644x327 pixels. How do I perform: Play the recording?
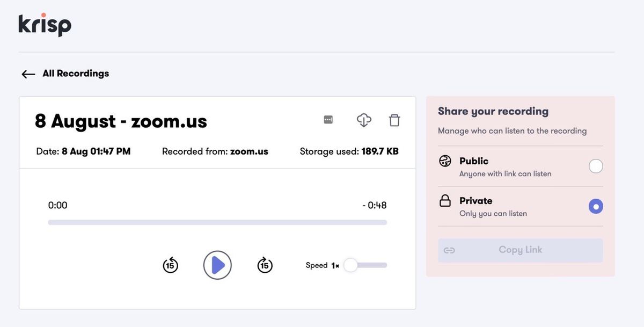pos(217,265)
